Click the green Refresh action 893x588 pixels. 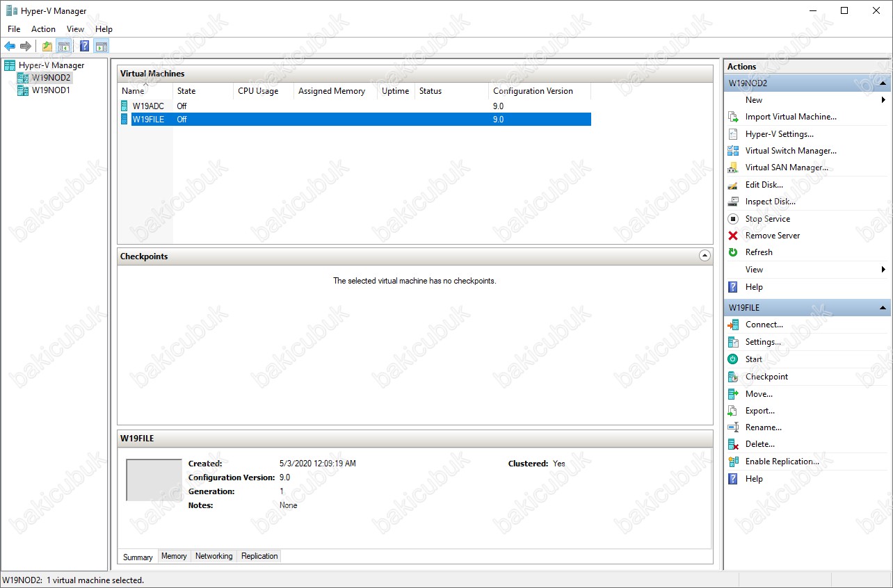758,252
